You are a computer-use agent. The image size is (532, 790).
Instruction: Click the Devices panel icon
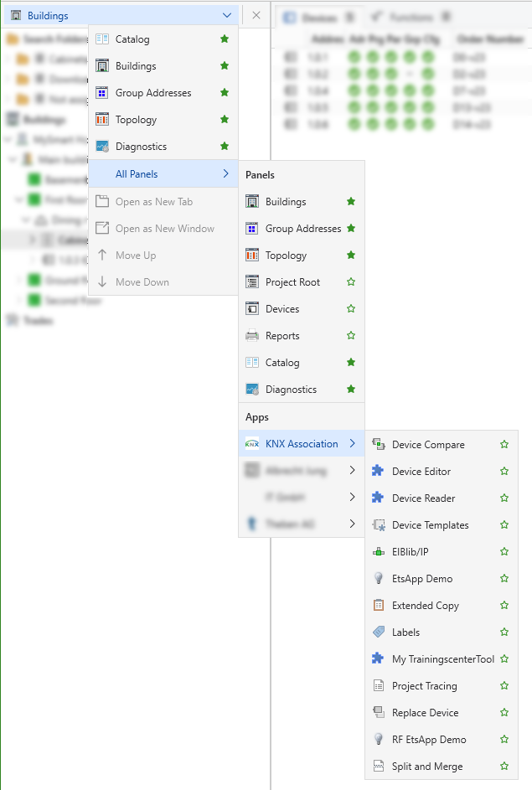pyautogui.click(x=252, y=308)
